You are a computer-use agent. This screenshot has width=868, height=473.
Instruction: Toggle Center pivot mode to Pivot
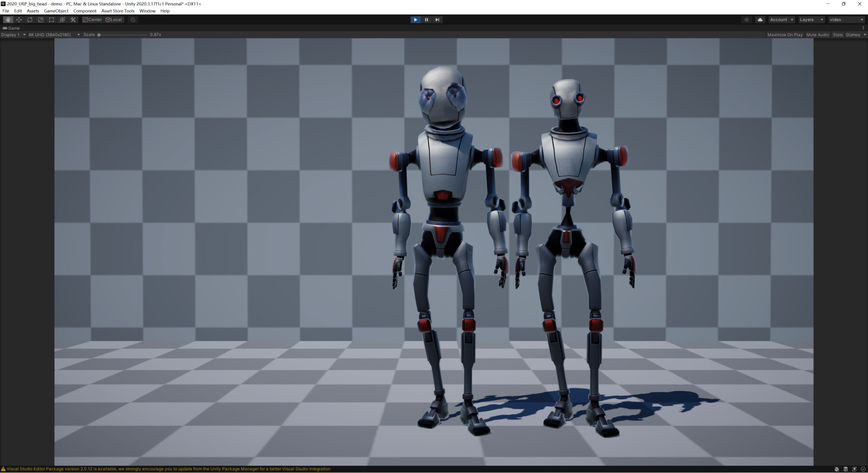[92, 20]
